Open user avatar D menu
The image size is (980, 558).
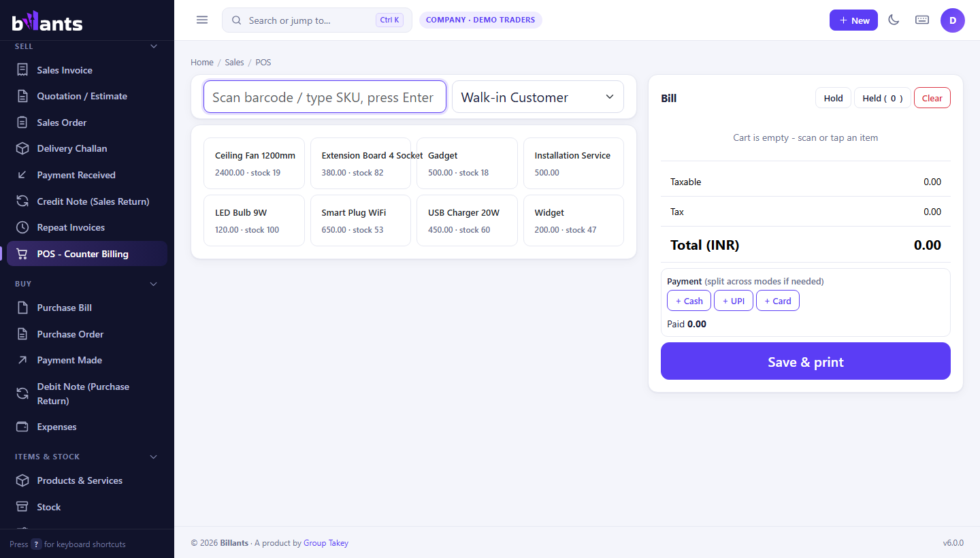coord(953,20)
